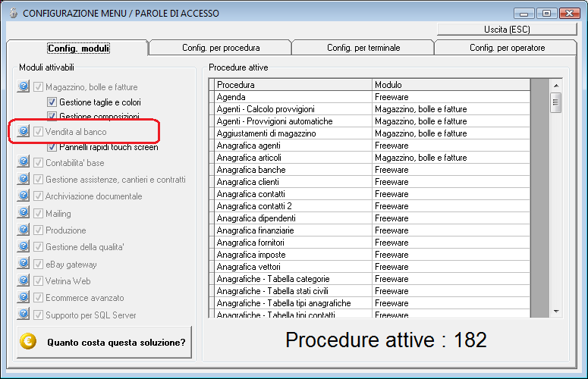Select Anagrafica vettori row
This screenshot has height=379, width=588.
369,267
